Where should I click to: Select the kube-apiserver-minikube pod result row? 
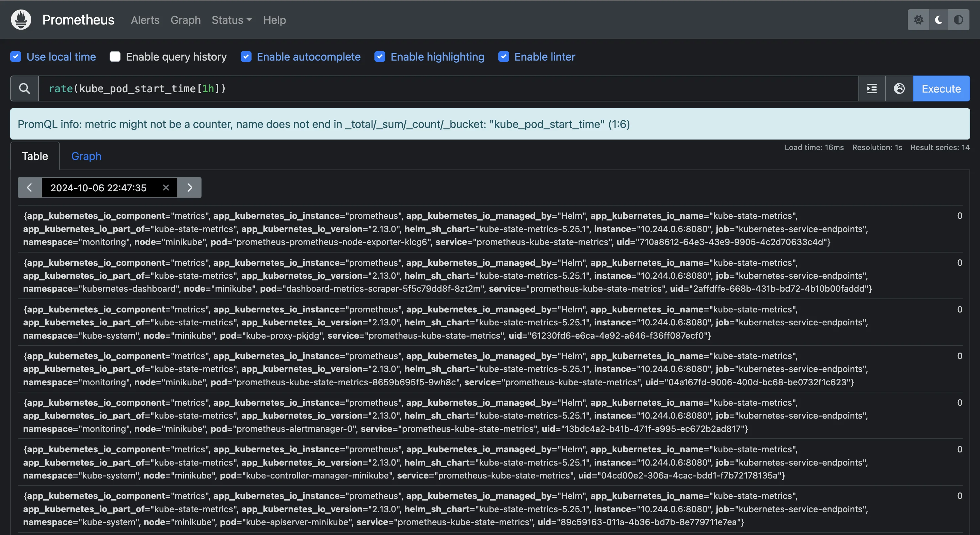click(x=490, y=509)
